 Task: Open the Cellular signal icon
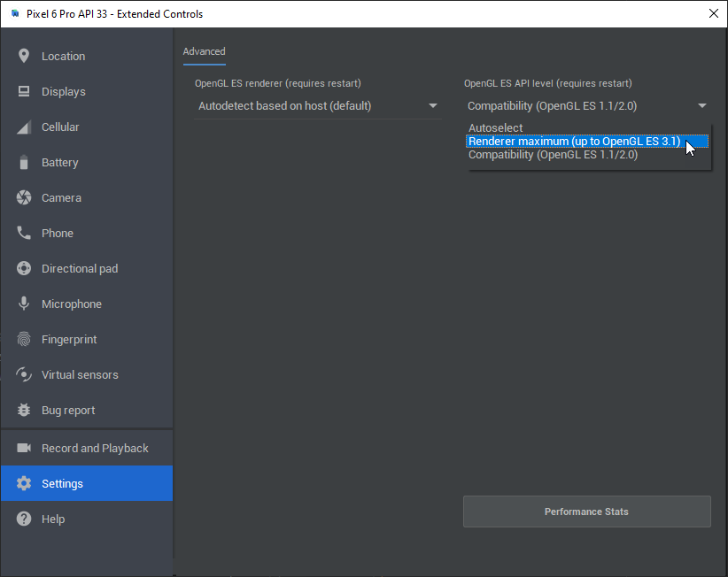tap(24, 127)
